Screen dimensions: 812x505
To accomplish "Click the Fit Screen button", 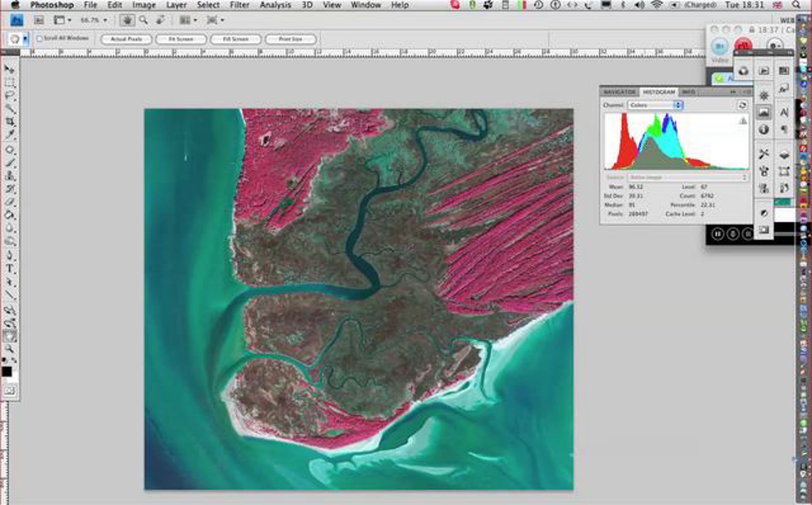I will (181, 39).
